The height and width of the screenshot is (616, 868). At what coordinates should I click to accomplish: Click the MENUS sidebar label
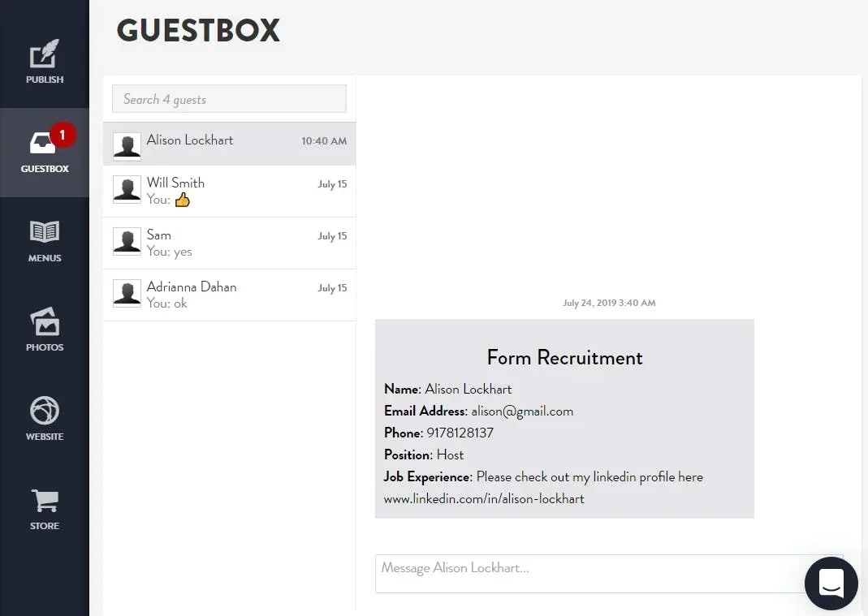pyautogui.click(x=45, y=258)
